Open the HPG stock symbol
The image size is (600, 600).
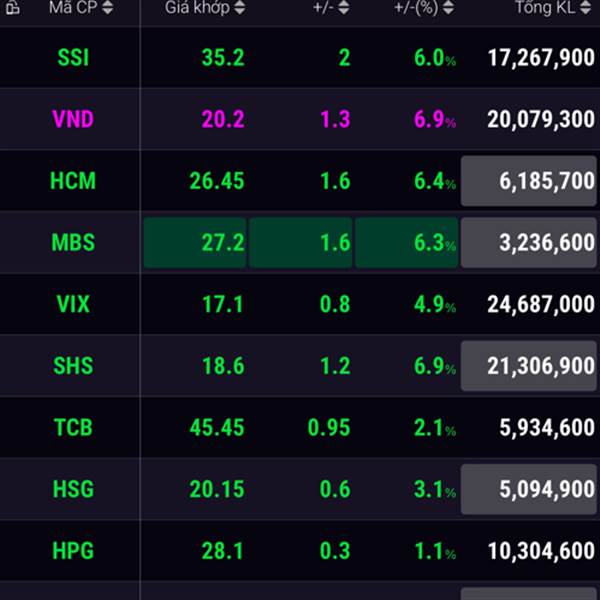[73, 551]
